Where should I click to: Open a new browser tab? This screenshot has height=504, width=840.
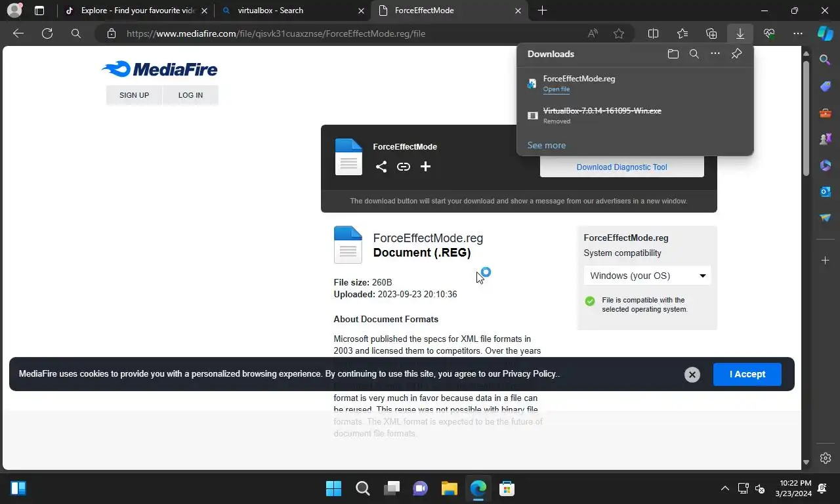pos(542,10)
